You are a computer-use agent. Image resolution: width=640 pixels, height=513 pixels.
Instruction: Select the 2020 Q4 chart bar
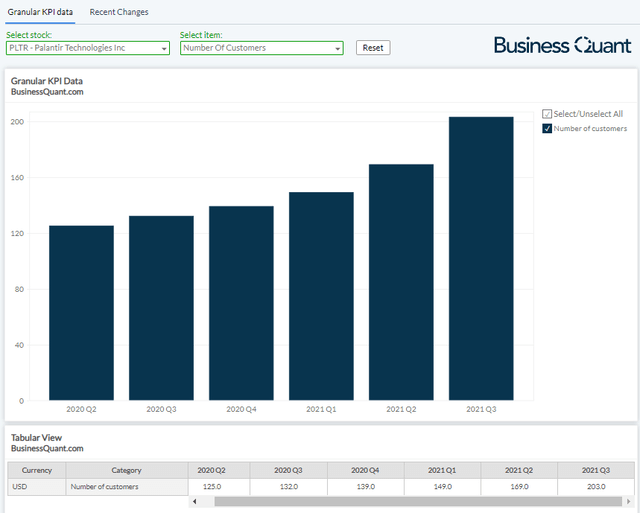tap(241, 303)
